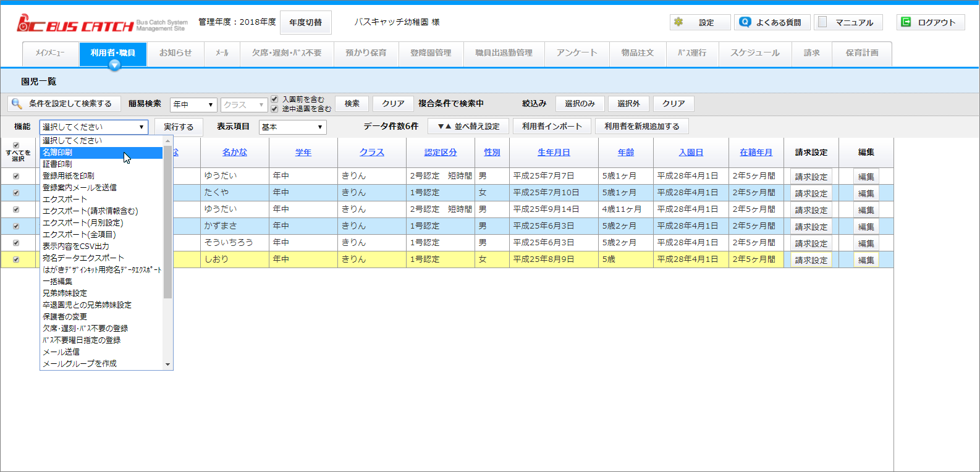Click dropdown list scroll down arrow

pos(167,365)
